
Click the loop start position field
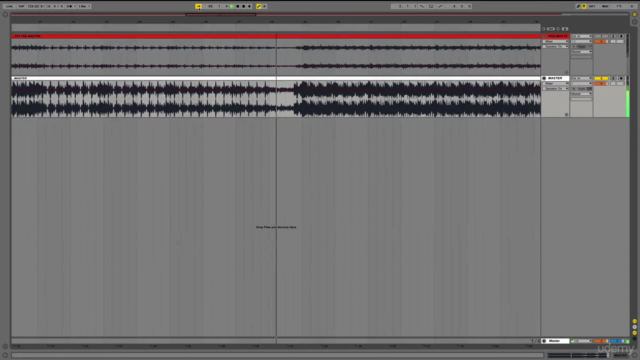[x=404, y=7]
